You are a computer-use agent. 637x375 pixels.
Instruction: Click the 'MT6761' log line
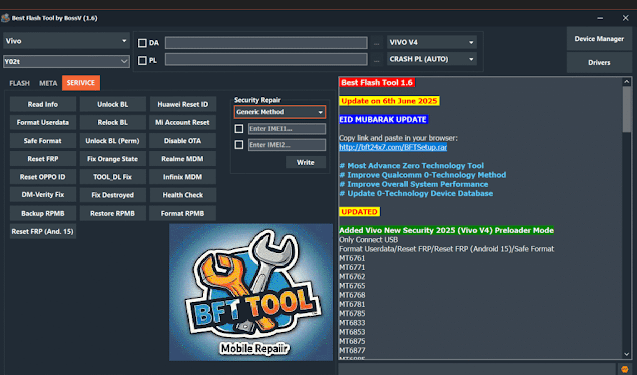click(352, 258)
